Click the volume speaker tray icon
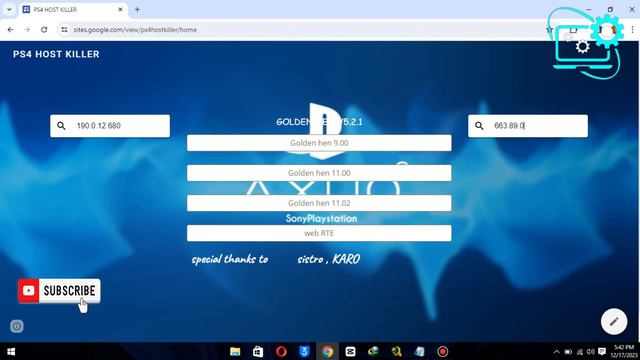The width and height of the screenshot is (640, 360). [591, 351]
